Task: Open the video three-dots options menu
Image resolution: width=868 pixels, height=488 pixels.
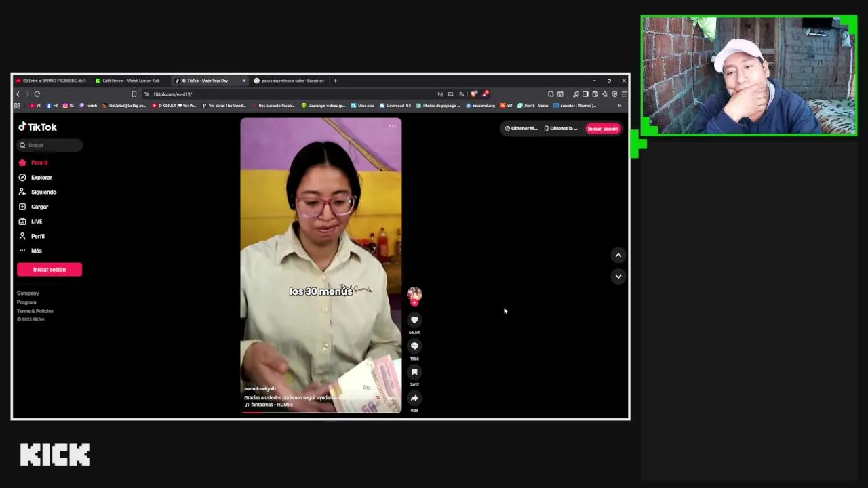Action: pyautogui.click(x=392, y=126)
